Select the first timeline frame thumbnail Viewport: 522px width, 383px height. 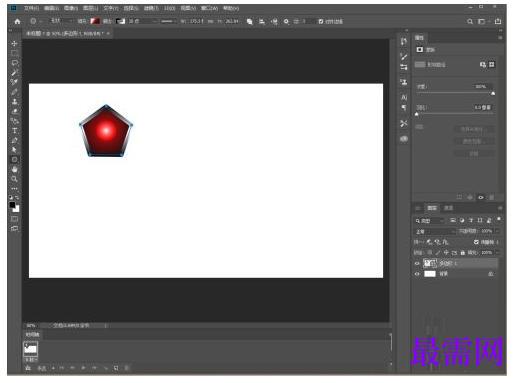[30, 349]
